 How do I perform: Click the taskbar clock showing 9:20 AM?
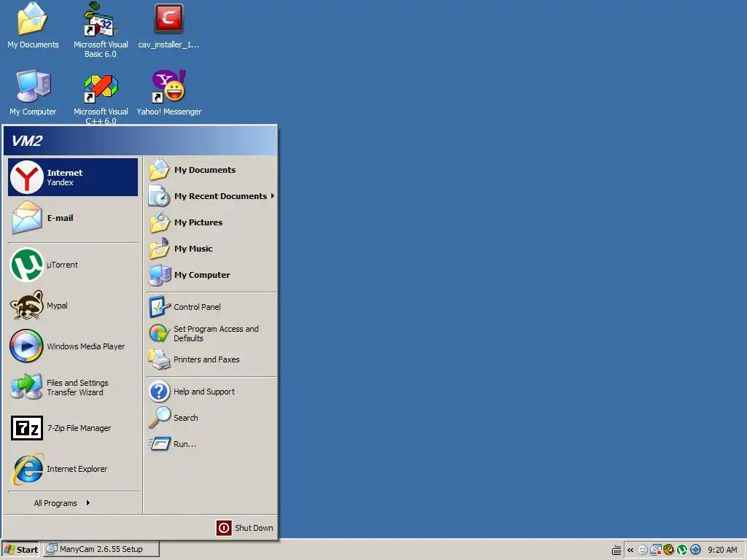point(722,550)
